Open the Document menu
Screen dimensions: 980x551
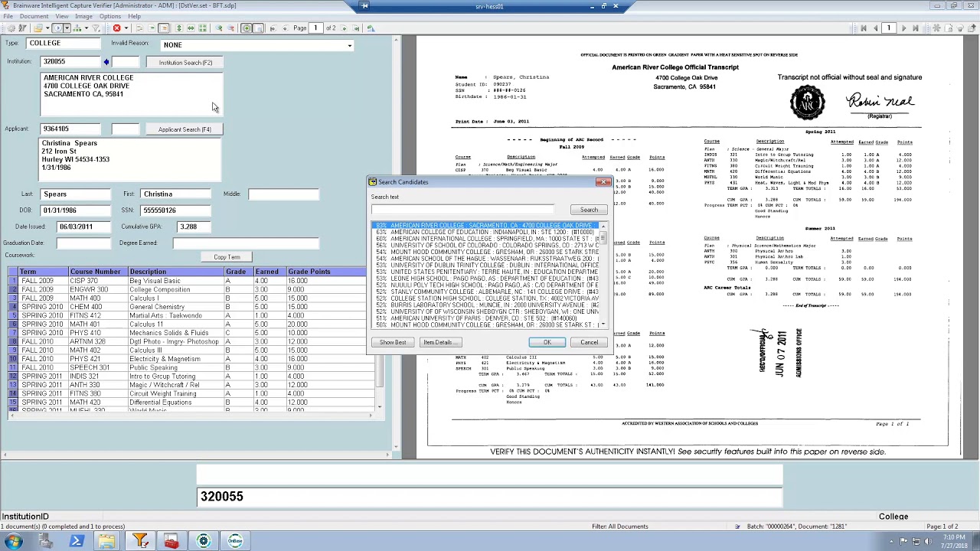pyautogui.click(x=34, y=16)
